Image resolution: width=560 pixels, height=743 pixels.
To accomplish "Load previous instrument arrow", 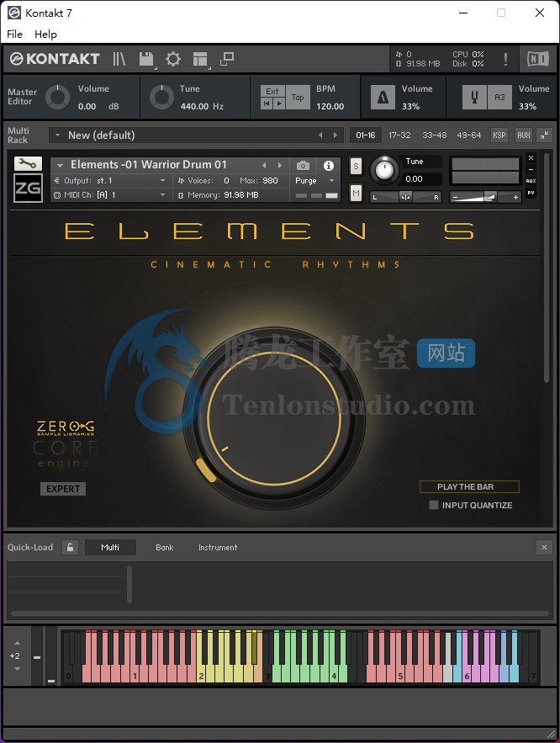I will 264,166.
